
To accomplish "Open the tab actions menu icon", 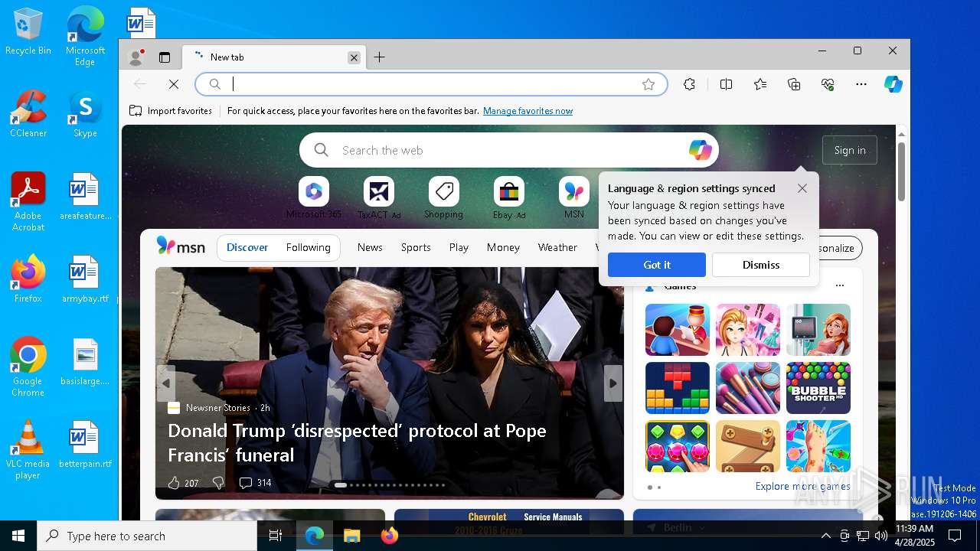I will coord(165,57).
